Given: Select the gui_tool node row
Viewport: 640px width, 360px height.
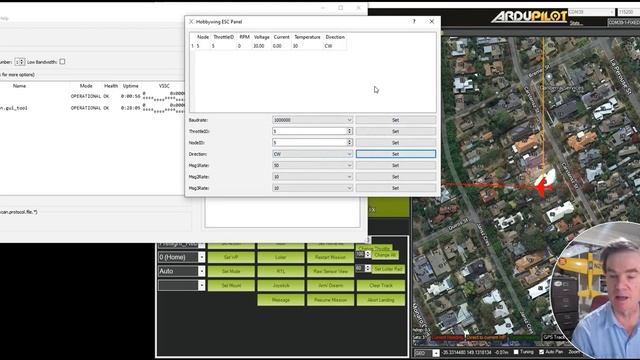Looking at the screenshot, I should click(92, 108).
